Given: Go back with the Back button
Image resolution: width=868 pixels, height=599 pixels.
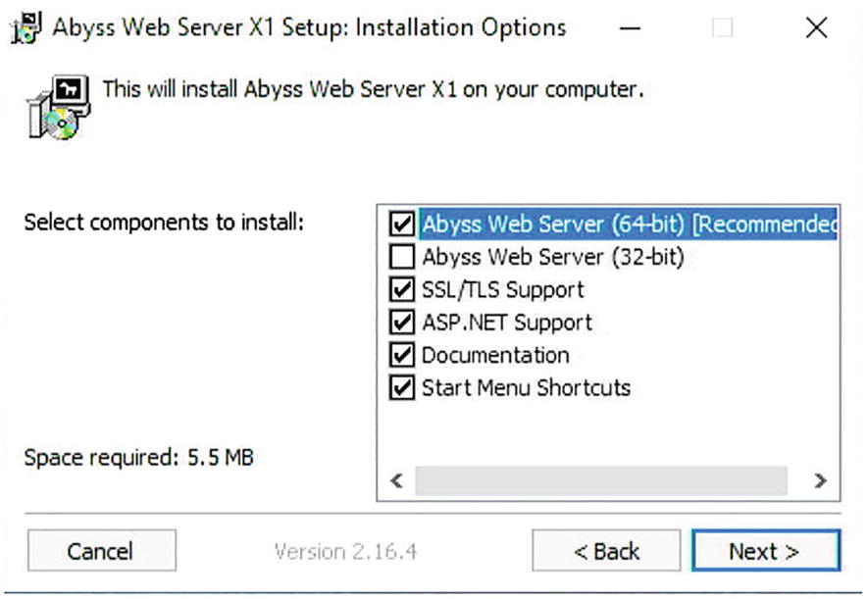Looking at the screenshot, I should point(606,551).
